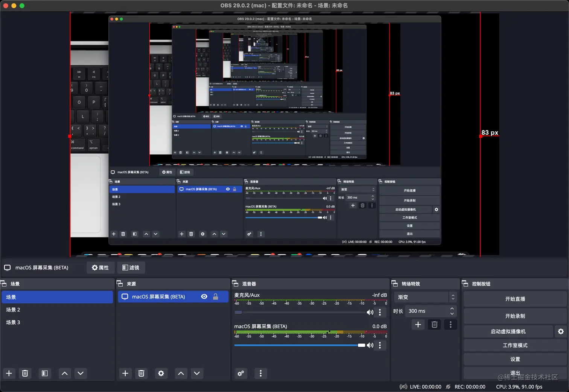Toggle lock on macOS 屏幕采集 source
The height and width of the screenshot is (392, 569).
click(x=216, y=296)
